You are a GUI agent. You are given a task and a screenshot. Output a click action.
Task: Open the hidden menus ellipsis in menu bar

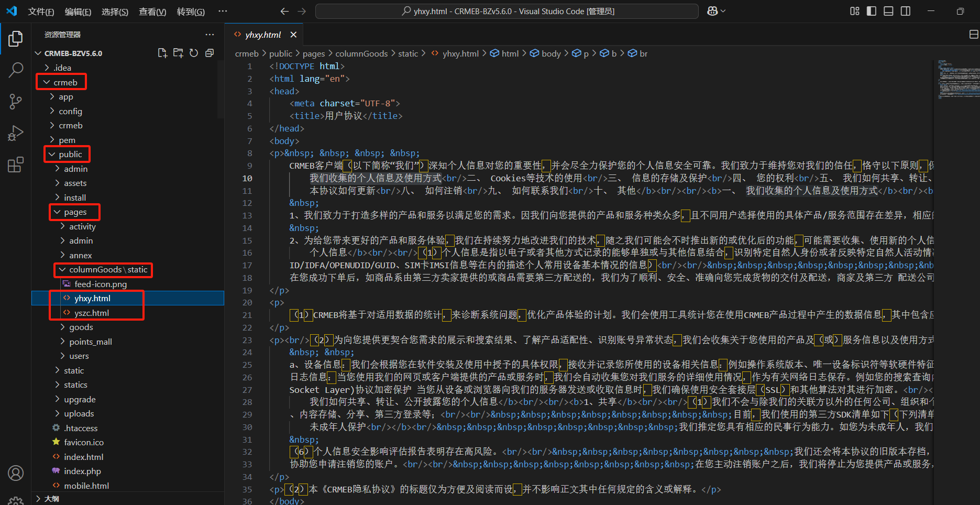[223, 11]
